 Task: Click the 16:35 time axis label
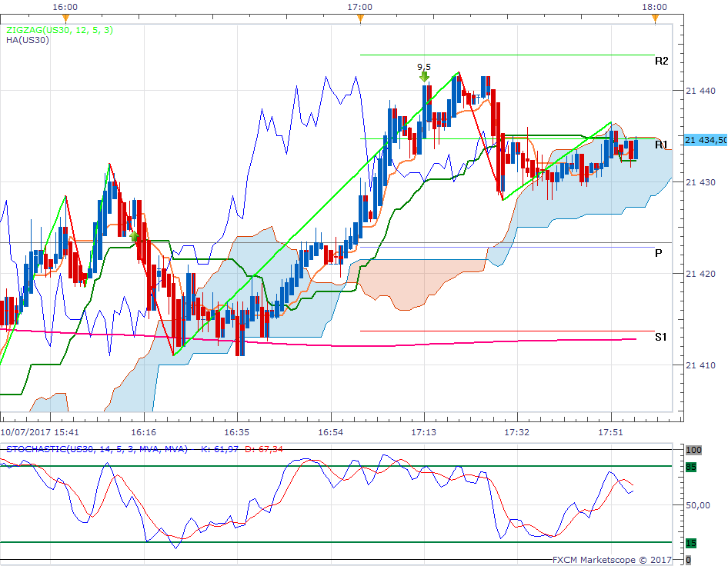(237, 432)
